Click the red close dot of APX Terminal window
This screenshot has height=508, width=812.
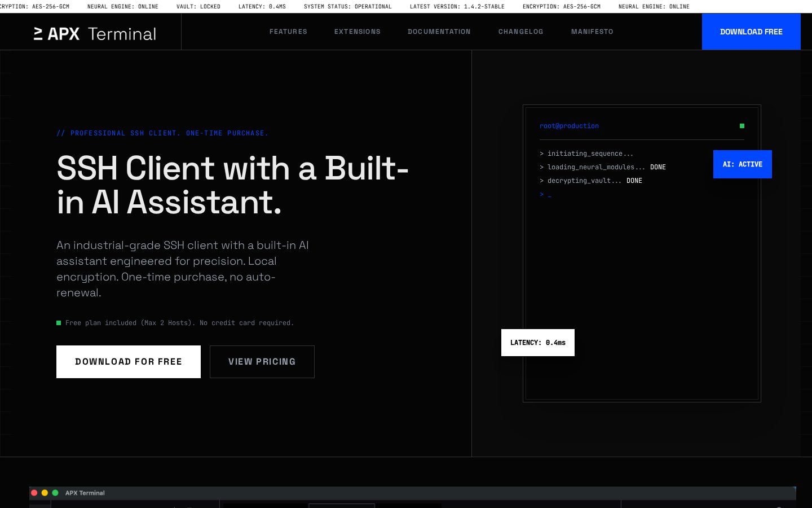[34, 493]
